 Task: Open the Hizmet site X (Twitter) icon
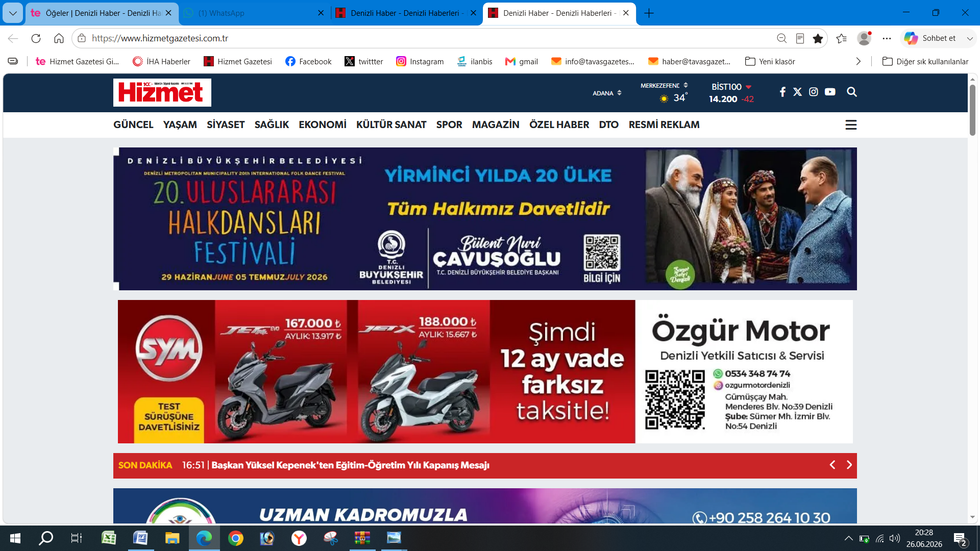798,92
